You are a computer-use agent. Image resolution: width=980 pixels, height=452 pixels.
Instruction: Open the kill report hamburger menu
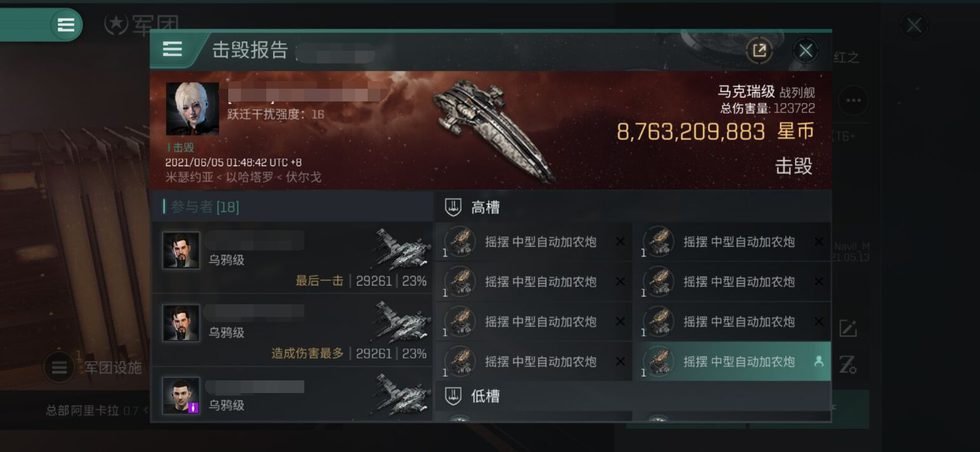pos(172,49)
